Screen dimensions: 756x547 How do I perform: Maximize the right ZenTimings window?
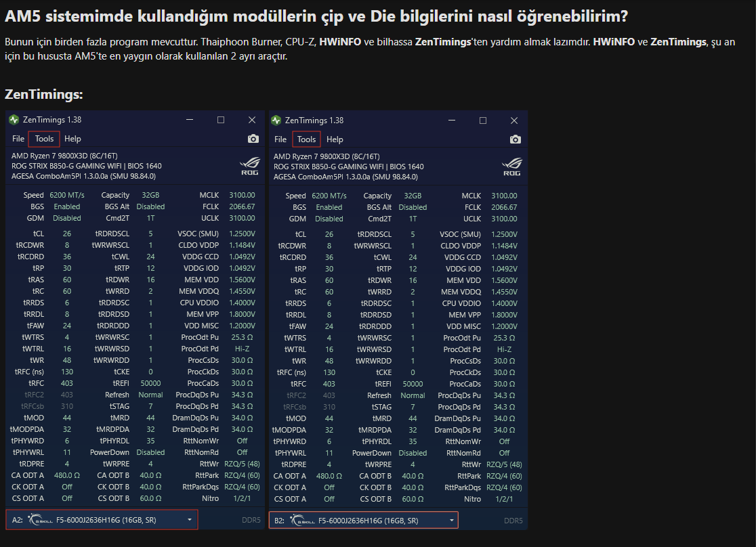tap(482, 120)
